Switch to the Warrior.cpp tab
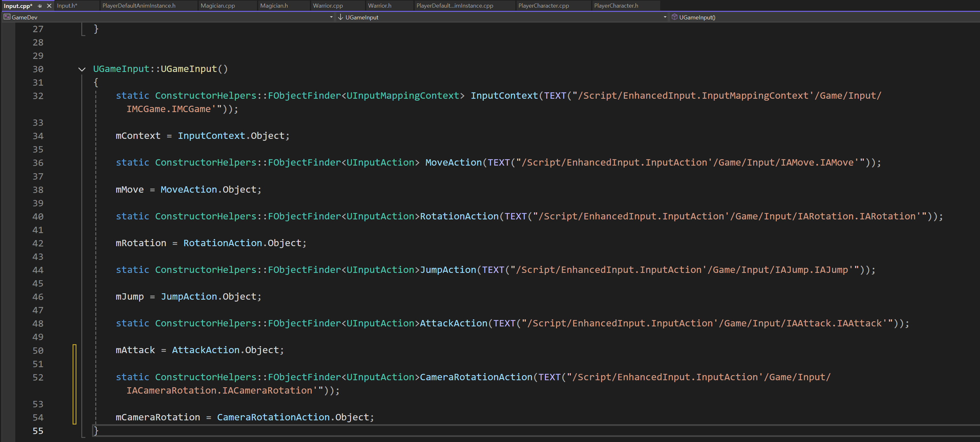This screenshot has width=980, height=442. click(x=327, y=6)
